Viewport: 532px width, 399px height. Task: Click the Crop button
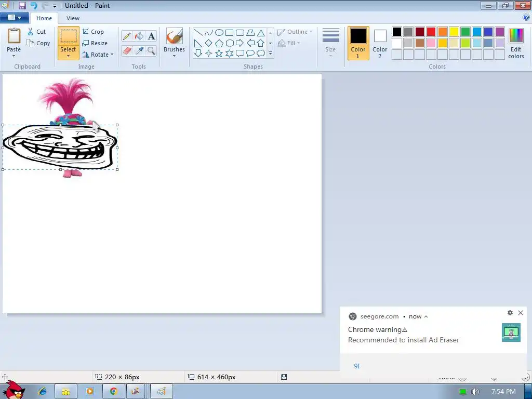[x=93, y=32]
